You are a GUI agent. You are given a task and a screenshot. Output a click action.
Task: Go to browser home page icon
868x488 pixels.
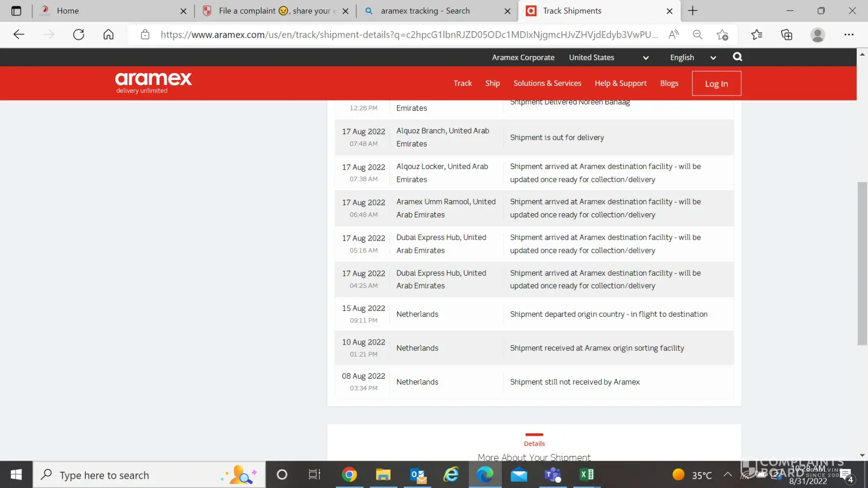point(108,35)
